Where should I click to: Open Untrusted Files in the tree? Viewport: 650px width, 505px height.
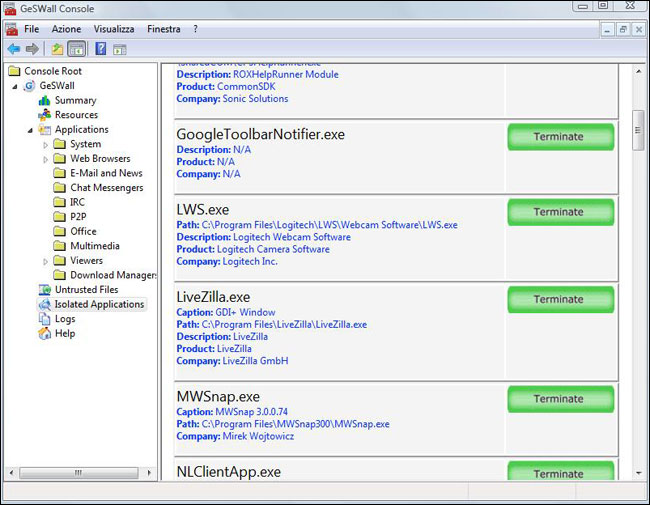click(85, 289)
